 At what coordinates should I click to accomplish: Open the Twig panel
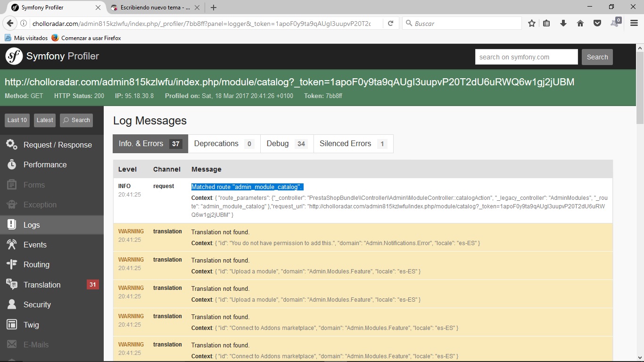coord(52,325)
